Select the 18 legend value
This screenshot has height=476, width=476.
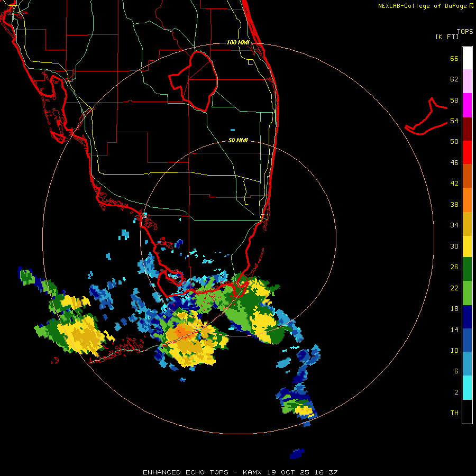pyautogui.click(x=454, y=309)
